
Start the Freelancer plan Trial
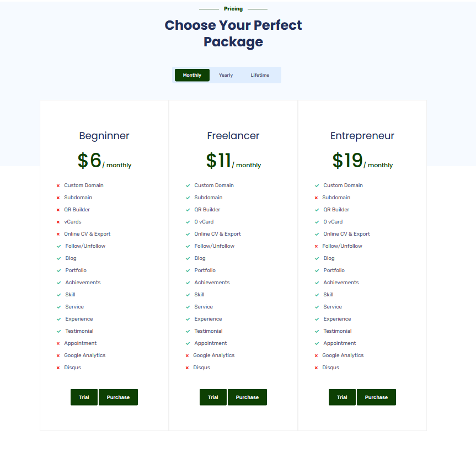pos(213,397)
